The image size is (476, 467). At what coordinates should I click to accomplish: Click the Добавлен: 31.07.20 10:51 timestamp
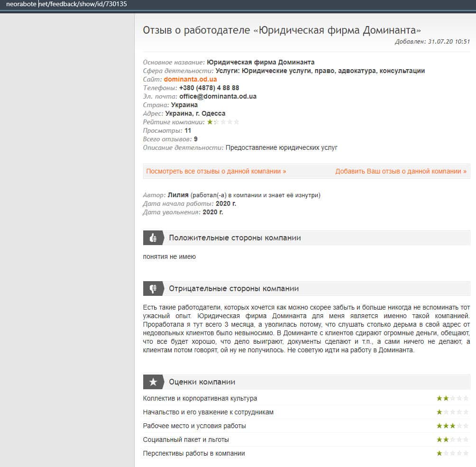[432, 42]
